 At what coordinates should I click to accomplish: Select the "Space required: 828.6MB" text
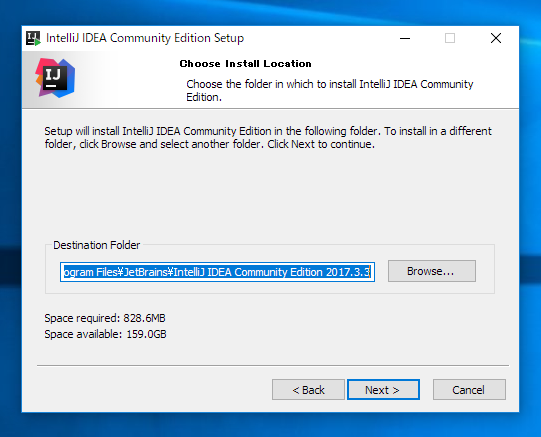point(105,318)
